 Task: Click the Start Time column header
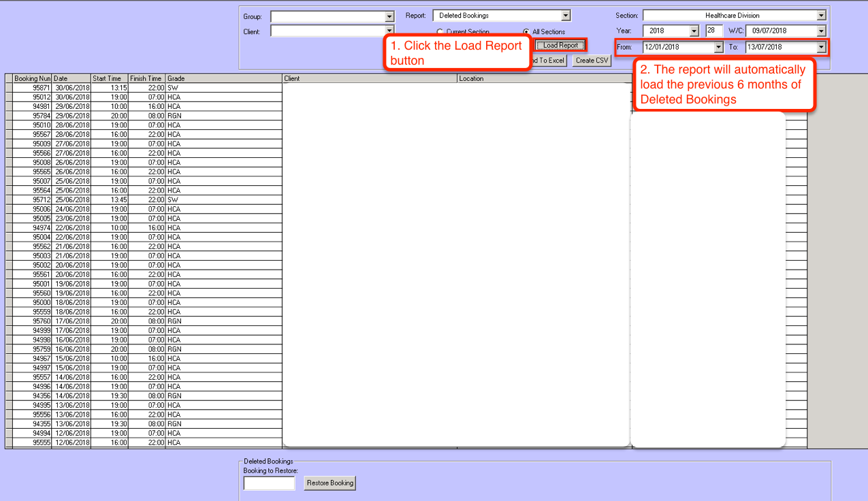pyautogui.click(x=109, y=79)
